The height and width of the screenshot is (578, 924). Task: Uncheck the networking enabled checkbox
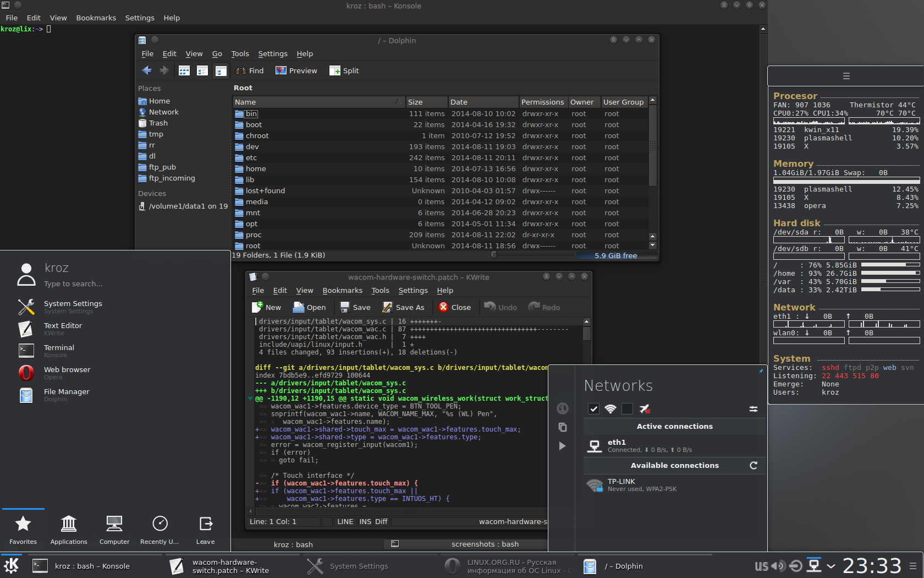(593, 409)
